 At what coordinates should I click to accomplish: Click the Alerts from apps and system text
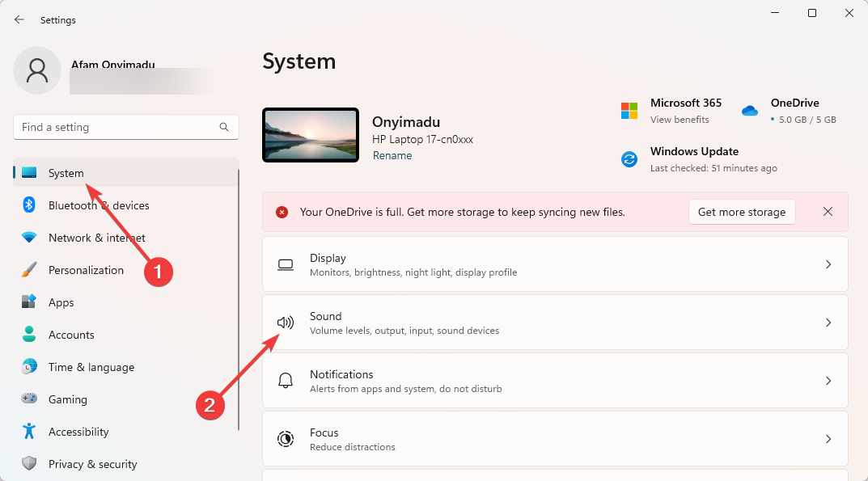tap(406, 389)
